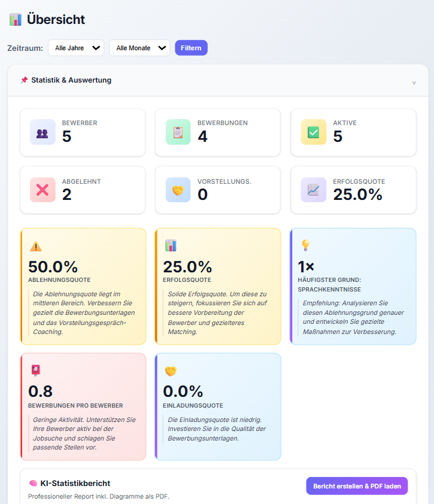Click the KI-Statistikbericht heading
Viewport: 434px width, 504px height.
pos(75,483)
